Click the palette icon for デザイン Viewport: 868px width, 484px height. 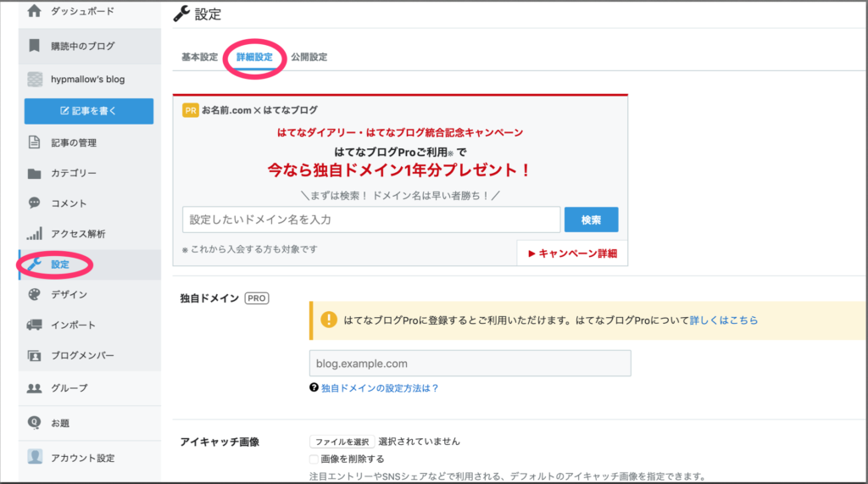click(34, 295)
